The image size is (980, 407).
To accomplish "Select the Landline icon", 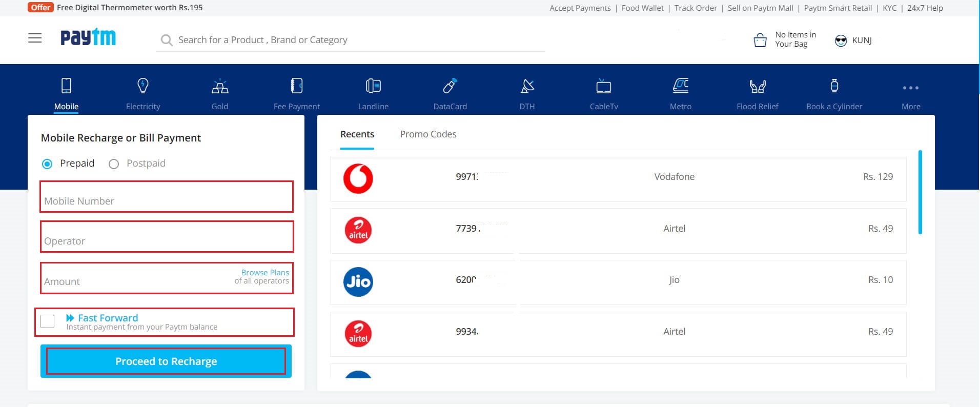I will point(373,86).
